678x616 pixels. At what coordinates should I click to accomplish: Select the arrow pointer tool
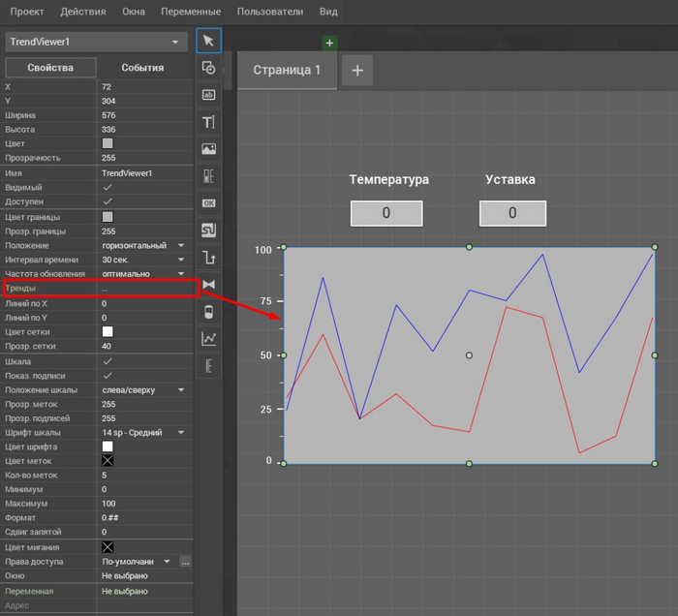coord(208,41)
